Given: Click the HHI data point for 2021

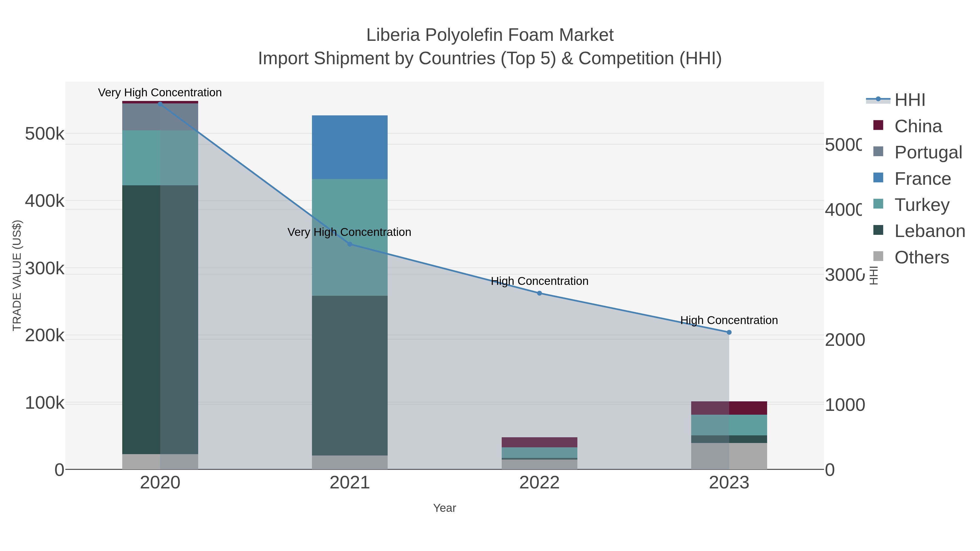Looking at the screenshot, I should point(350,244).
